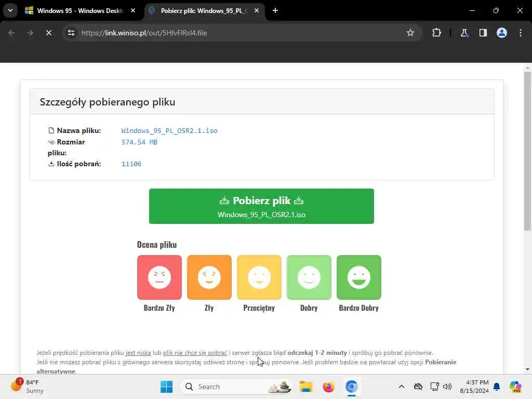The height and width of the screenshot is (399, 532).
Task: Open the weather widget showing 84°F Sunny
Action: click(27, 387)
